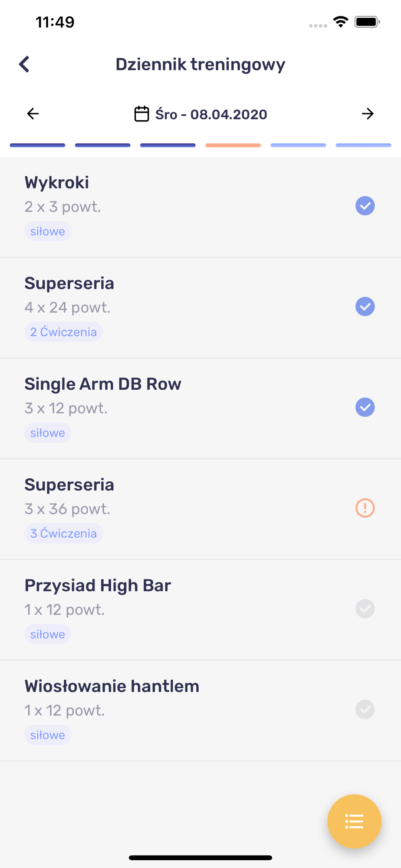Toggle the Wykroki completed checkmark

(365, 206)
